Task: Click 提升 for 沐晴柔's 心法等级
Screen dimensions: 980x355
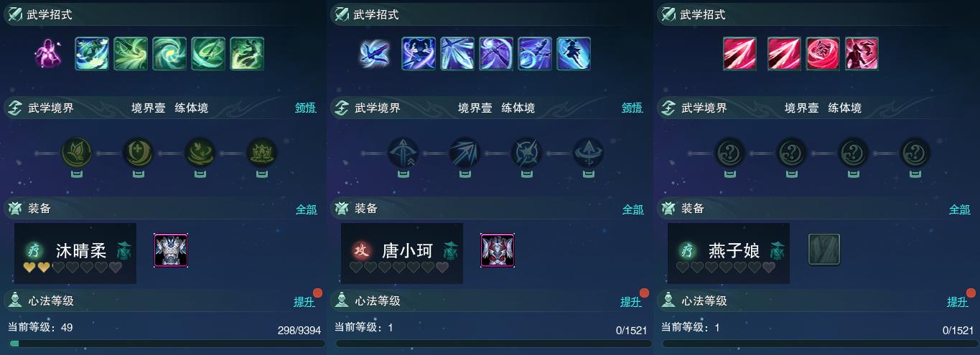Action: point(304,302)
